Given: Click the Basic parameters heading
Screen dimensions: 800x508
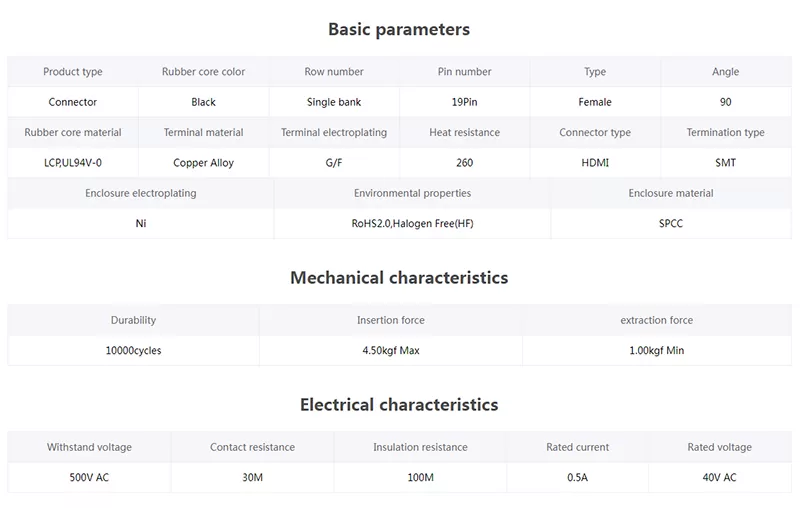Looking at the screenshot, I should coord(399,30).
